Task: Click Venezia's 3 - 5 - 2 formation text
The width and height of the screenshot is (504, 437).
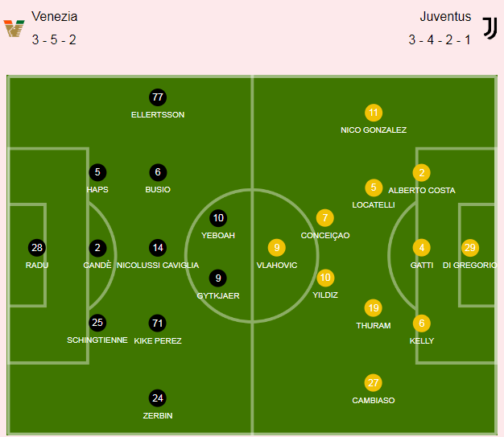Action: [54, 40]
